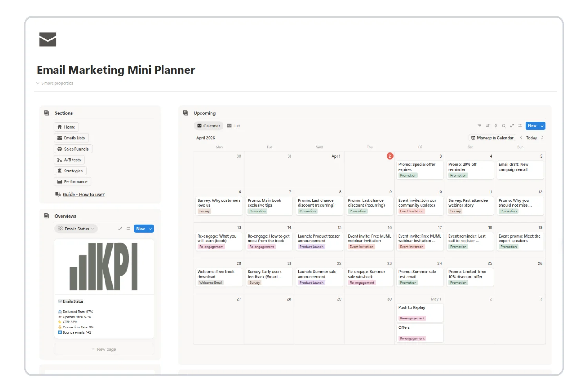Open view settings with the sliders icon
Viewport: 588px width, 392px height.
click(520, 125)
